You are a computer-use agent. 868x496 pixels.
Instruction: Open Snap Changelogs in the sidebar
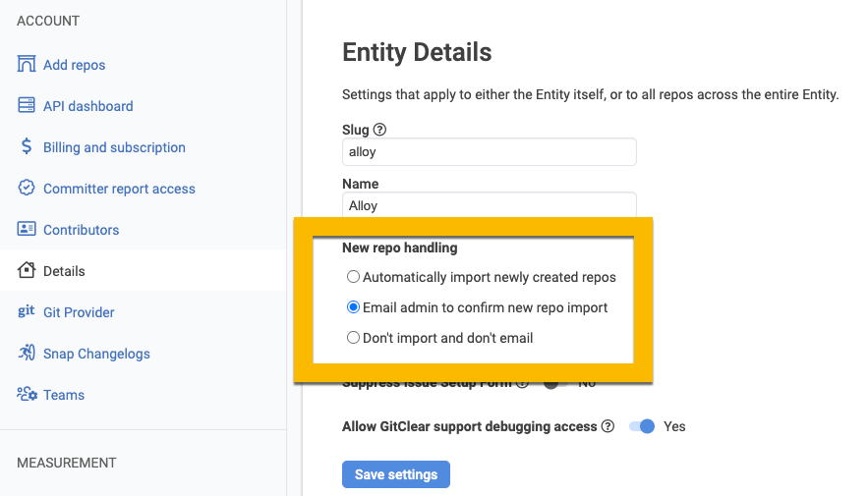pyautogui.click(x=96, y=354)
